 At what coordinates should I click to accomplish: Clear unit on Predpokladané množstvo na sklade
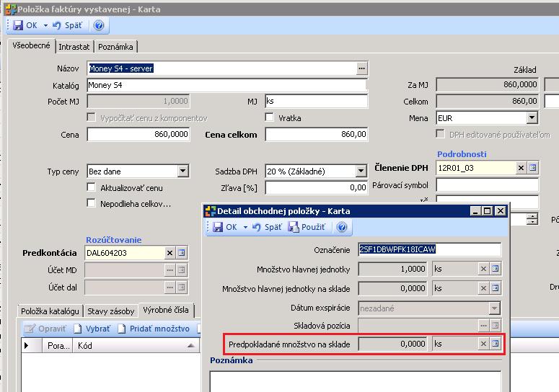tap(483, 344)
